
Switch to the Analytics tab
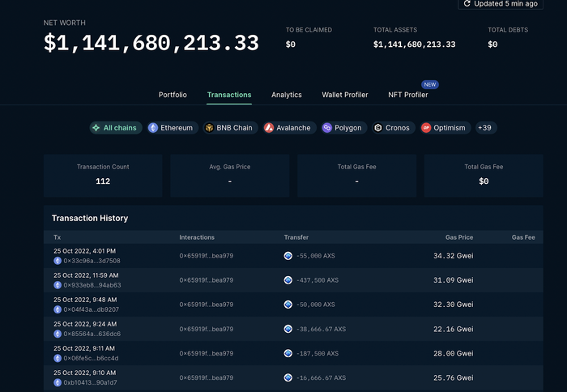pyautogui.click(x=287, y=95)
